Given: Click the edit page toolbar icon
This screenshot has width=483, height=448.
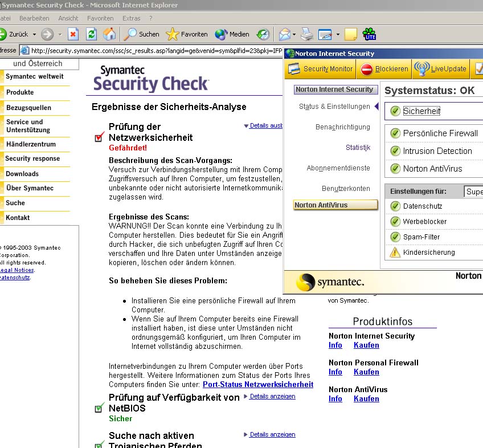Looking at the screenshot, I should point(325,34).
